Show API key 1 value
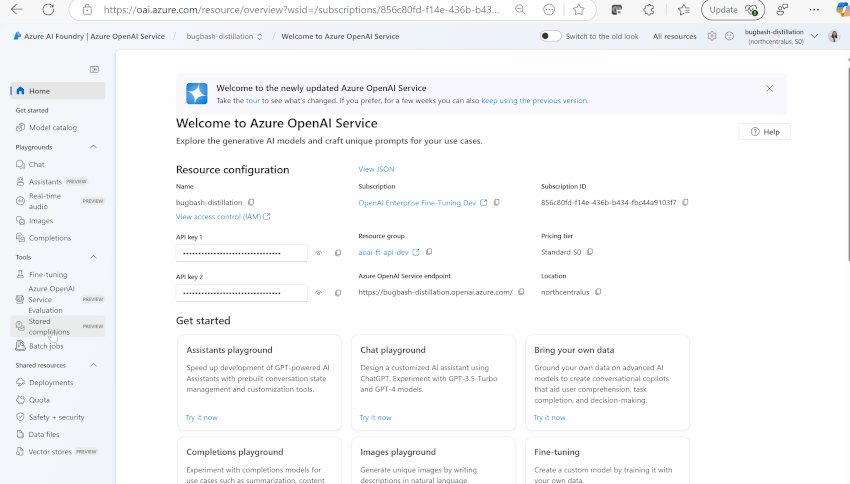The image size is (850, 484). coord(319,253)
